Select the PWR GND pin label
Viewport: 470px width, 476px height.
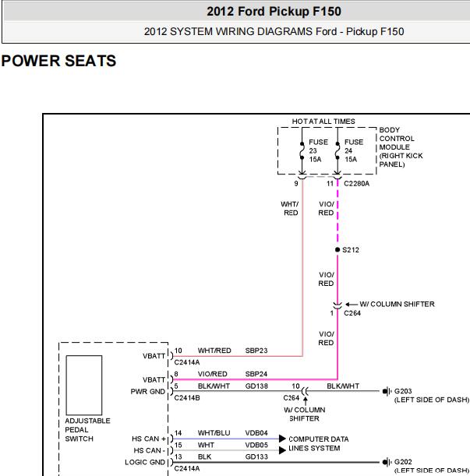tap(147, 392)
